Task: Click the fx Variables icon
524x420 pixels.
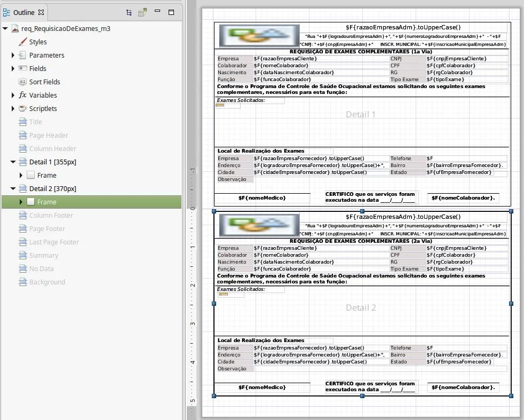Action: click(22, 95)
